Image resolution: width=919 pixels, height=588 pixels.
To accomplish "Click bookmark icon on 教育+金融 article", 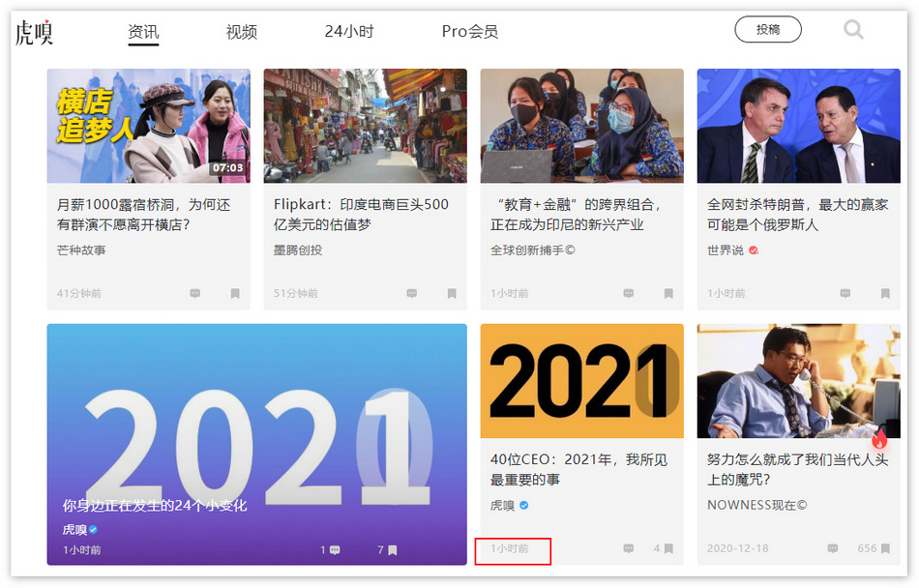I will (668, 293).
